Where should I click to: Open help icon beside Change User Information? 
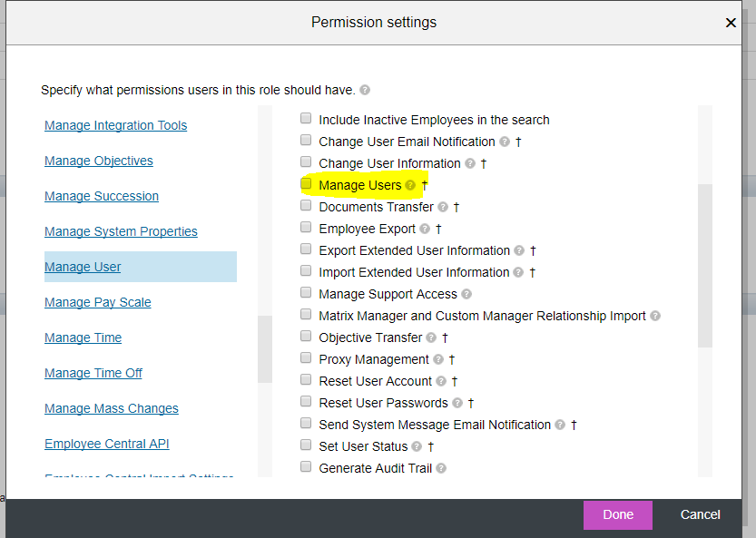470,163
